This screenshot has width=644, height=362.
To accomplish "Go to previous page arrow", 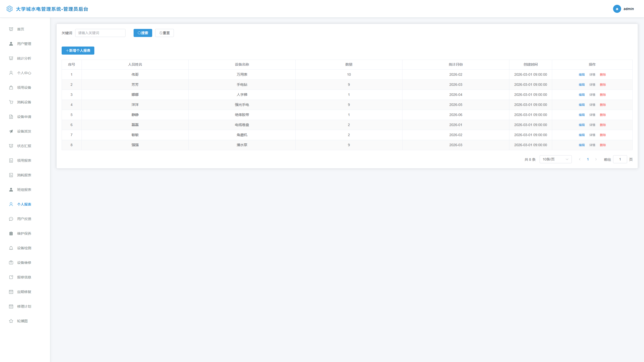I will 580,159.
